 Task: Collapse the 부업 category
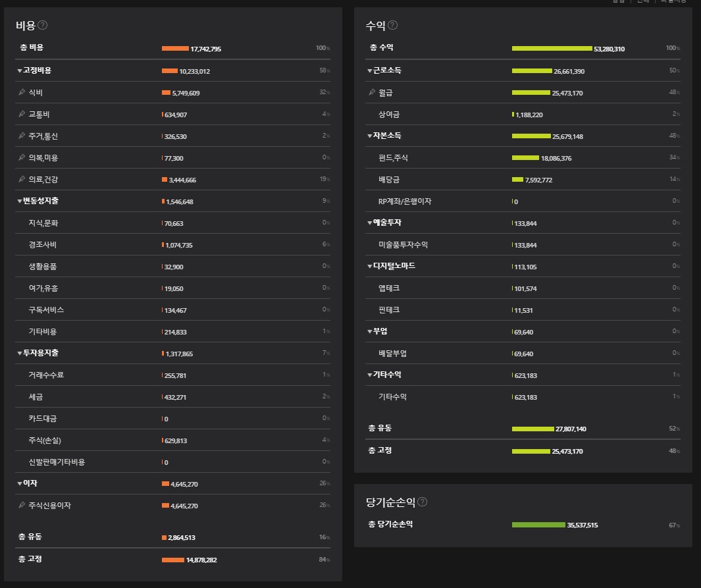click(x=370, y=331)
